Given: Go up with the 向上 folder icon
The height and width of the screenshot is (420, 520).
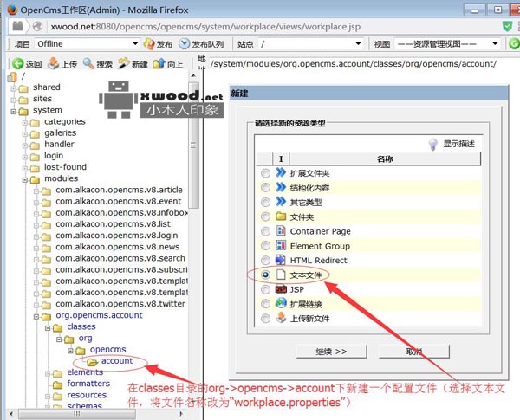Looking at the screenshot, I should click(x=159, y=63).
